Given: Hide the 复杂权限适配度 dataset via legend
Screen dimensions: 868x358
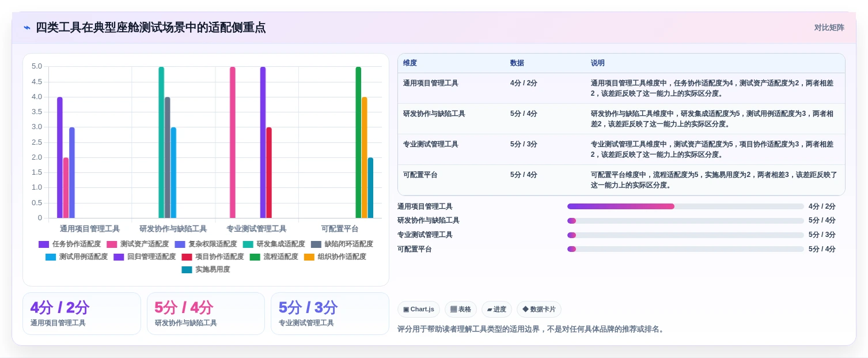Looking at the screenshot, I should [206, 244].
